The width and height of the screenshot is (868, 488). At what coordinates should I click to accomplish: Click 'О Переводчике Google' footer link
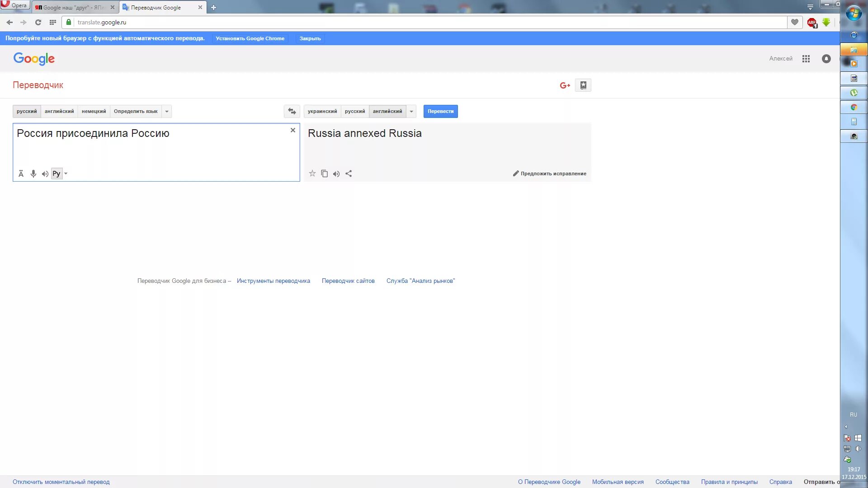pos(549,482)
